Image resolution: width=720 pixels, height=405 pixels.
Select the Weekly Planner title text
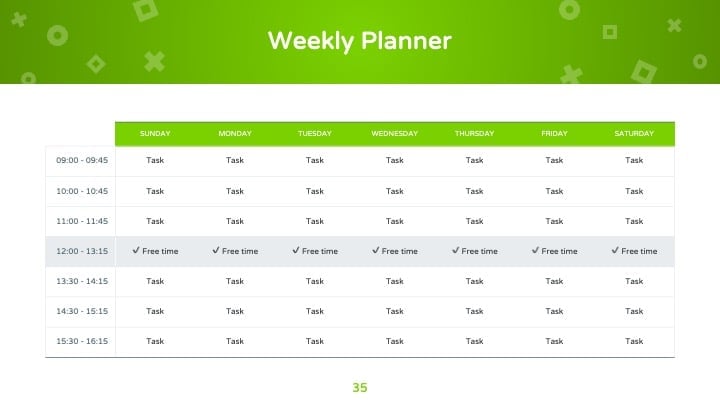click(360, 41)
